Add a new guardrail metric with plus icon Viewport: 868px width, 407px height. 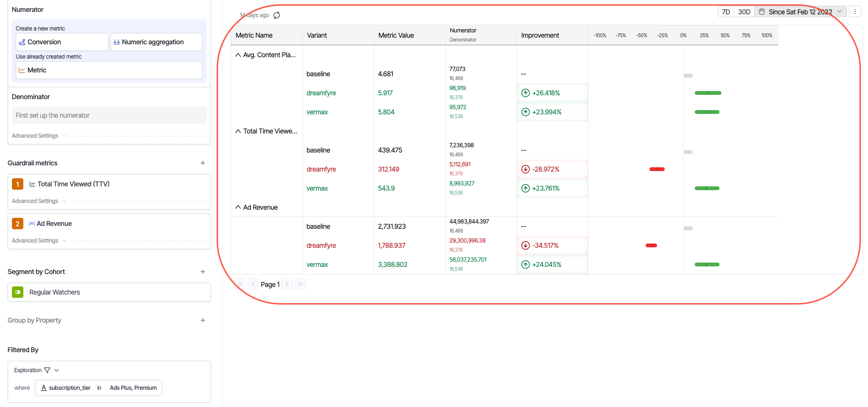coord(203,163)
